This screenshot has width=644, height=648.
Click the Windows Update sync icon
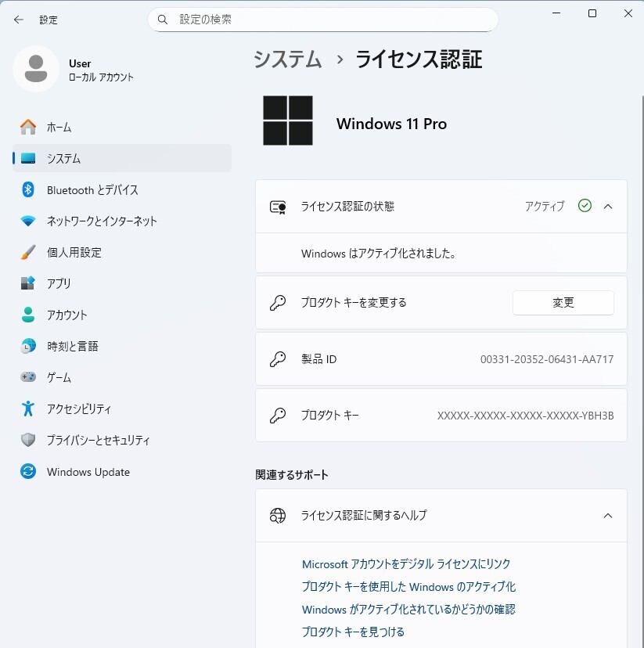coord(28,471)
